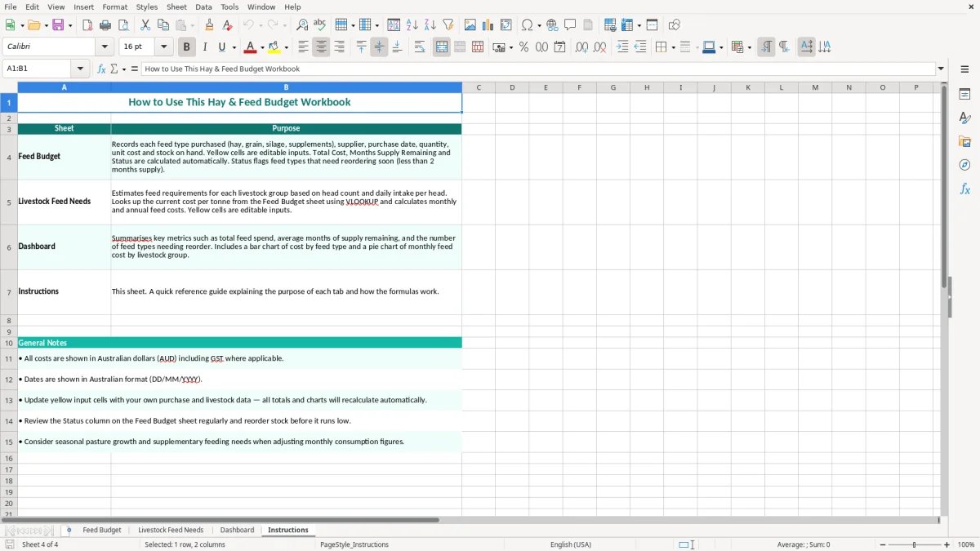This screenshot has height=551, width=980.
Task: Open Freeze Rows and Columns
Action: point(627,25)
